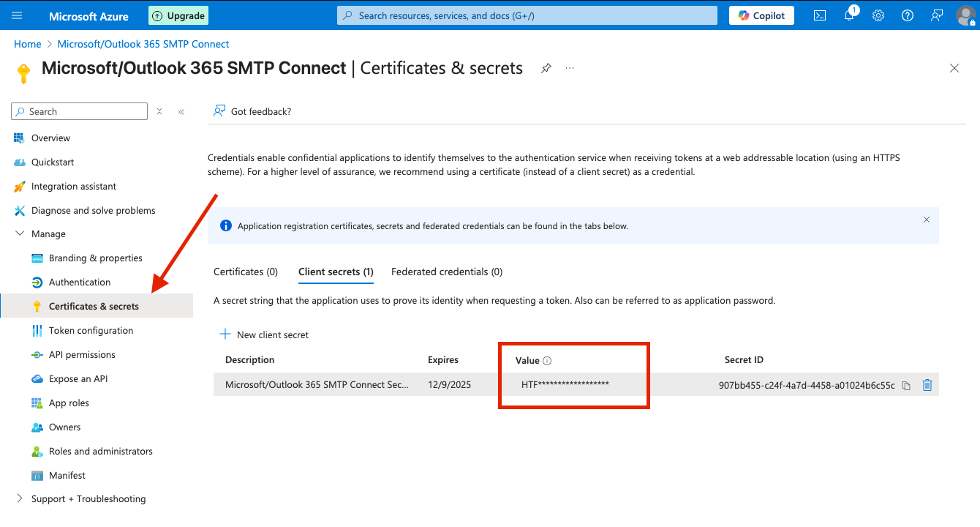Image resolution: width=980 pixels, height=527 pixels.
Task: Click the API permissions icon
Action: tap(37, 355)
